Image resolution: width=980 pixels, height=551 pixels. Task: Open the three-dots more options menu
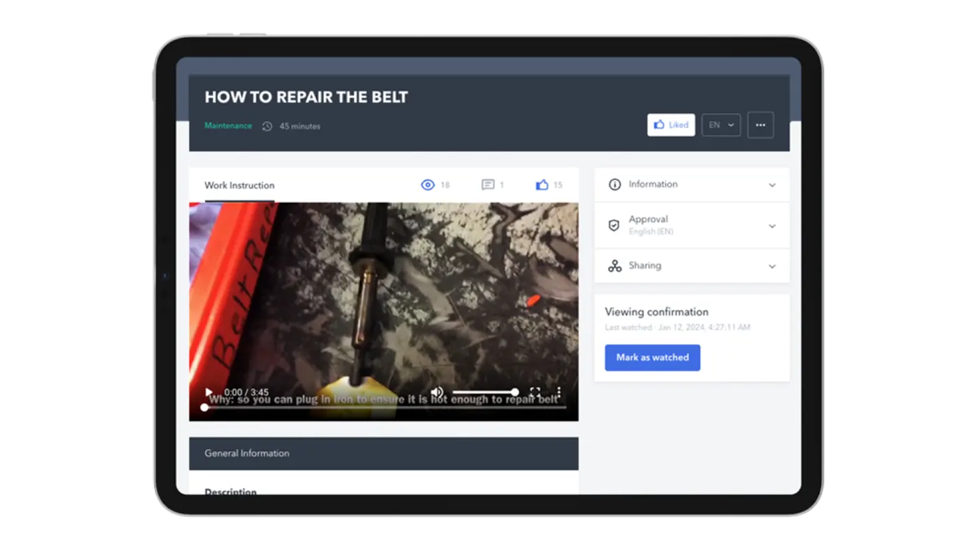[x=761, y=125]
